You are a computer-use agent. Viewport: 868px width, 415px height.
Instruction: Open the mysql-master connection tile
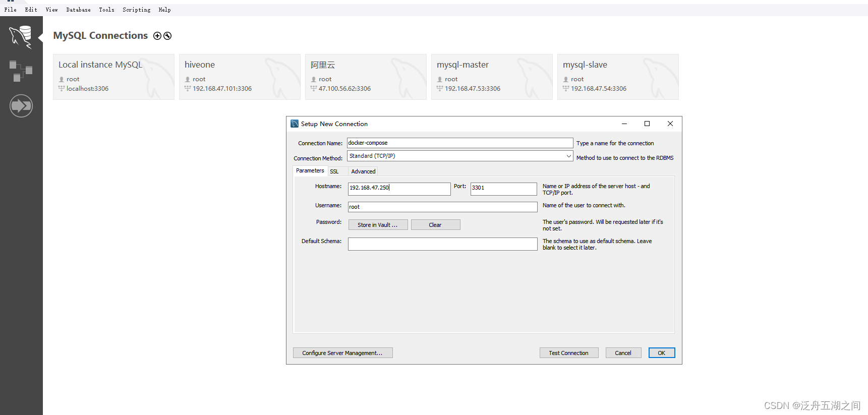(x=492, y=77)
